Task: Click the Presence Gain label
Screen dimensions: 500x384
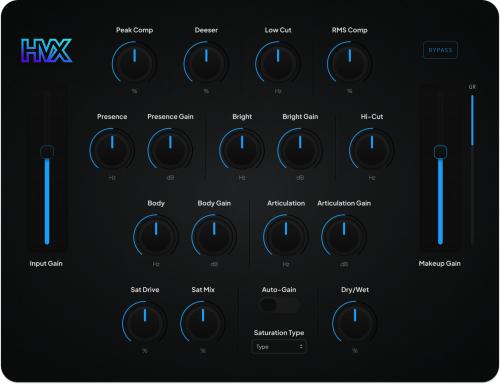Action: (170, 117)
